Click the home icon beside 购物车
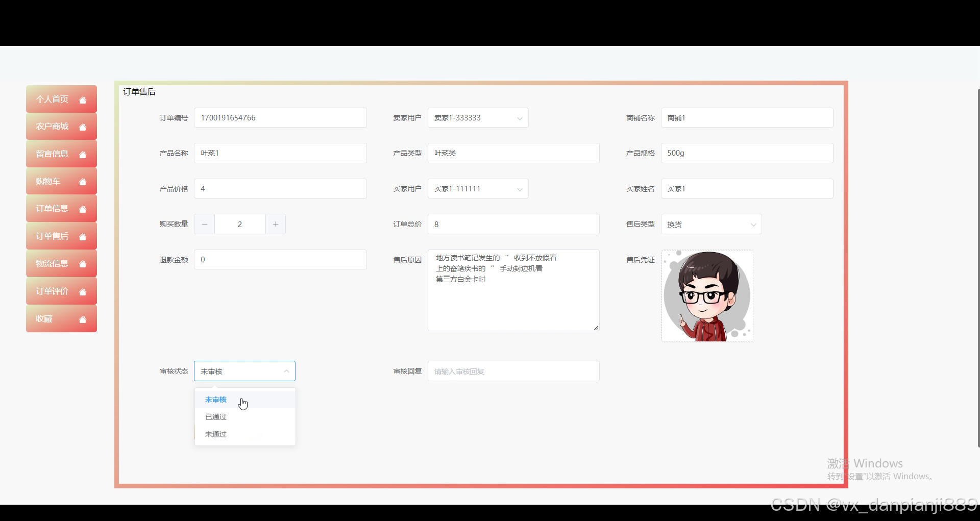Viewport: 980px width, 521px height. pyautogui.click(x=83, y=182)
